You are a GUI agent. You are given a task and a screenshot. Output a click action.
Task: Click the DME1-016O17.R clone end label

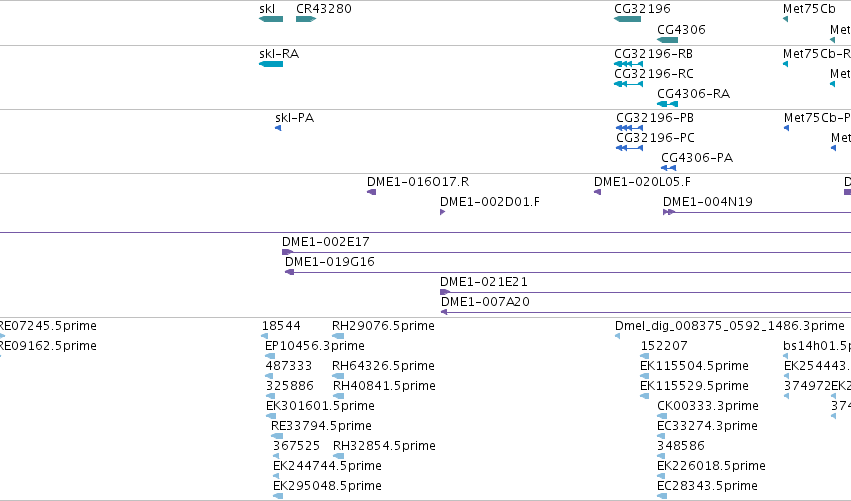(x=418, y=182)
